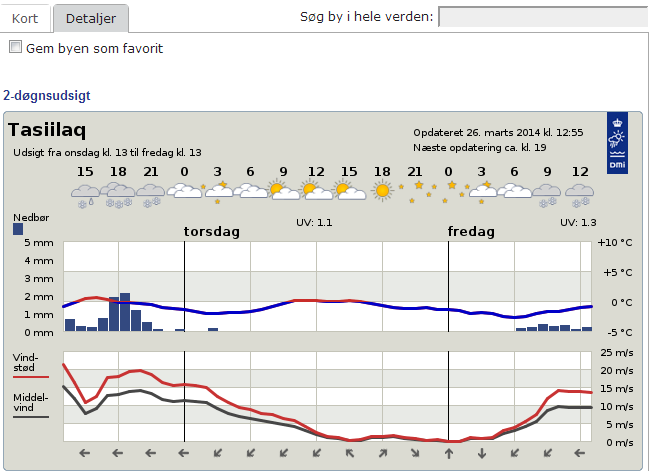This screenshot has height=471, width=649.
Task: Click the tallest precipitation bar near 18
Action: click(125, 312)
